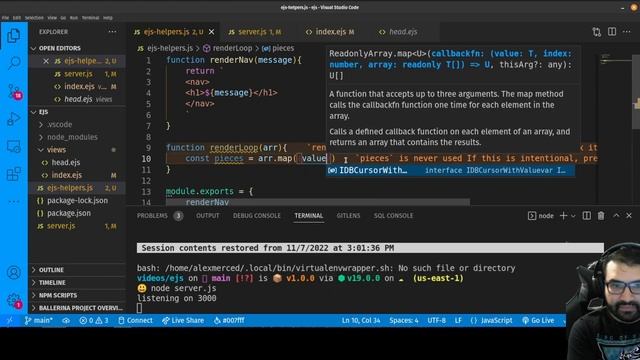Start Live Share from status bar
Viewport: 640px width, 360px height.
tap(183, 321)
